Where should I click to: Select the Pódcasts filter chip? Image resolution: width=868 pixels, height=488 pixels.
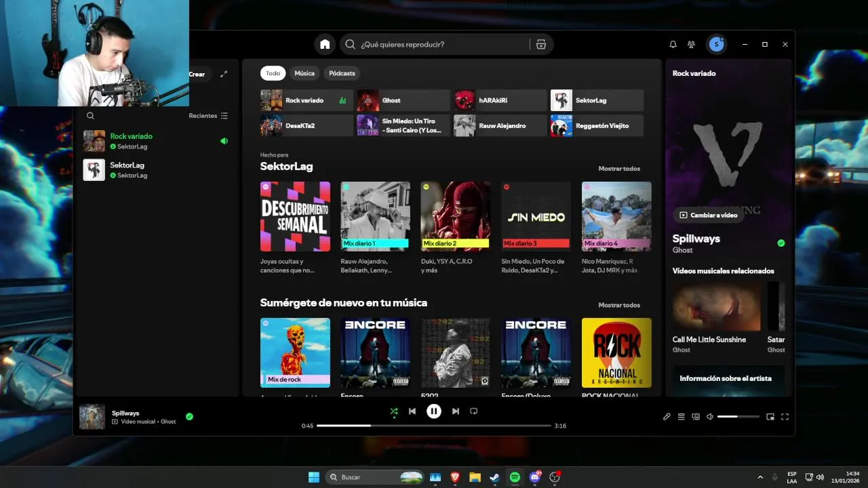point(342,73)
